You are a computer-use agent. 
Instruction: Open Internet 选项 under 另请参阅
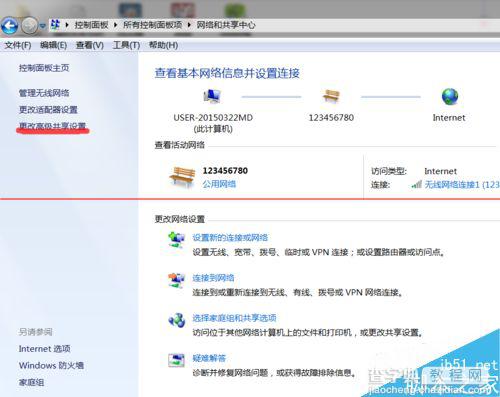[x=45, y=349]
